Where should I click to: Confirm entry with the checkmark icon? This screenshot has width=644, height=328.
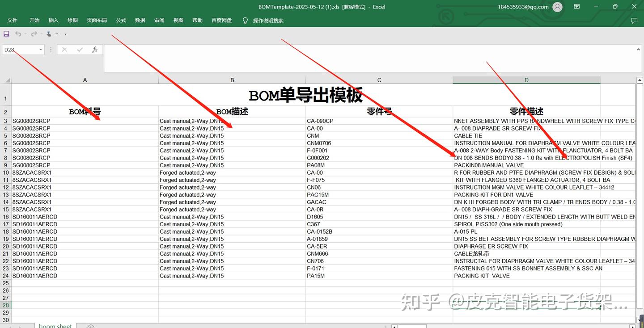[80, 49]
